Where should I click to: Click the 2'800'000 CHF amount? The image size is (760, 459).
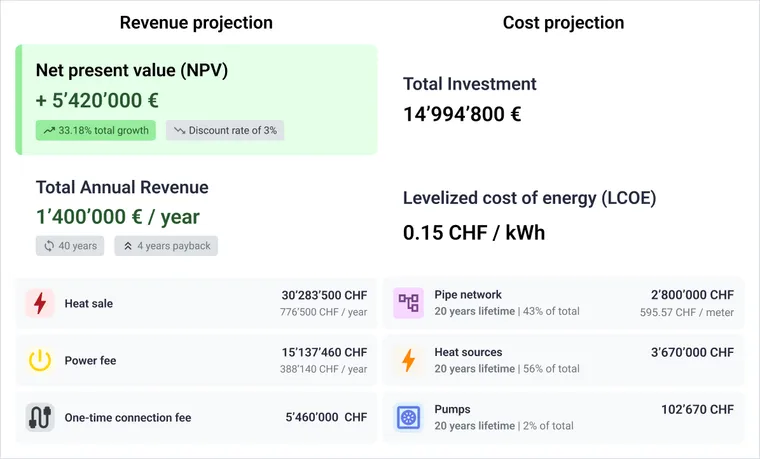tap(692, 295)
